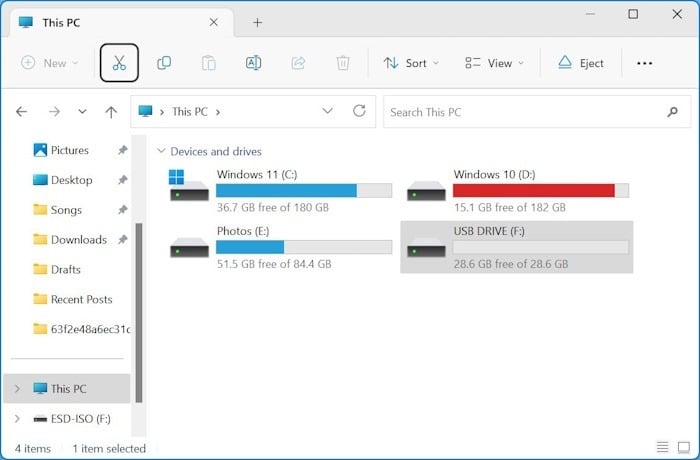Click the "15.1 GB free of 182 GB" text
Image resolution: width=700 pixels, height=460 pixels.
(510, 208)
